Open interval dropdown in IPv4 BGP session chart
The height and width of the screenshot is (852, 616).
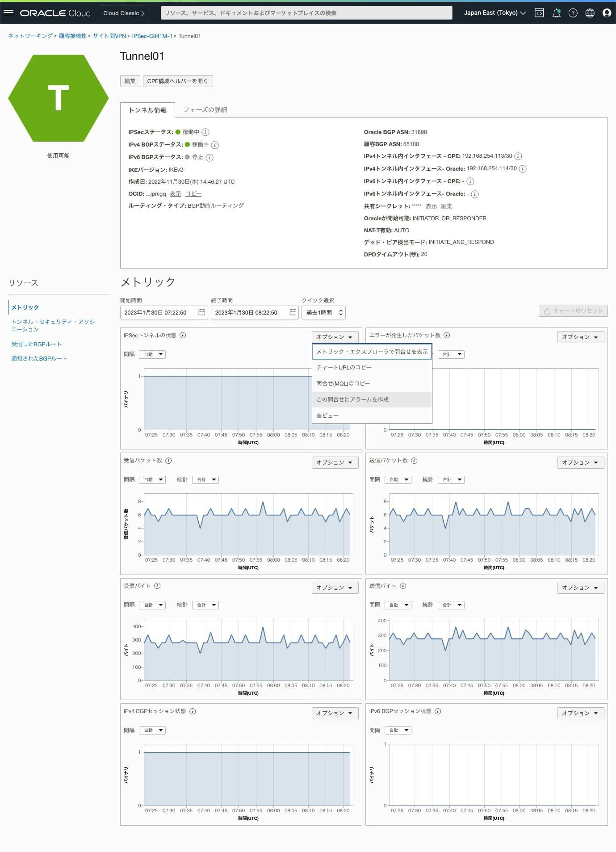point(152,730)
